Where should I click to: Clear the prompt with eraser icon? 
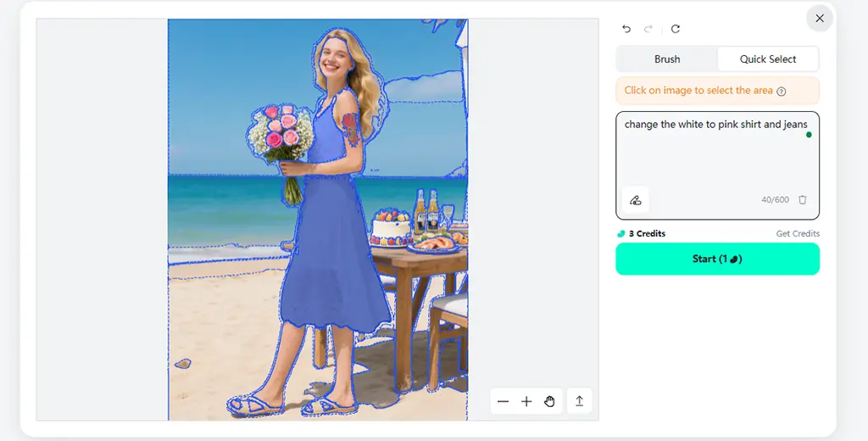pos(636,200)
